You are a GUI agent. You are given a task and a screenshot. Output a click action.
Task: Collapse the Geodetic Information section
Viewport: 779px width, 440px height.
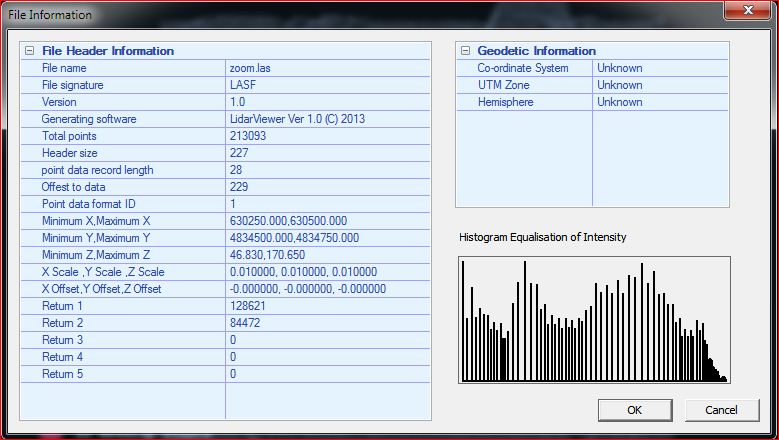pyautogui.click(x=465, y=51)
